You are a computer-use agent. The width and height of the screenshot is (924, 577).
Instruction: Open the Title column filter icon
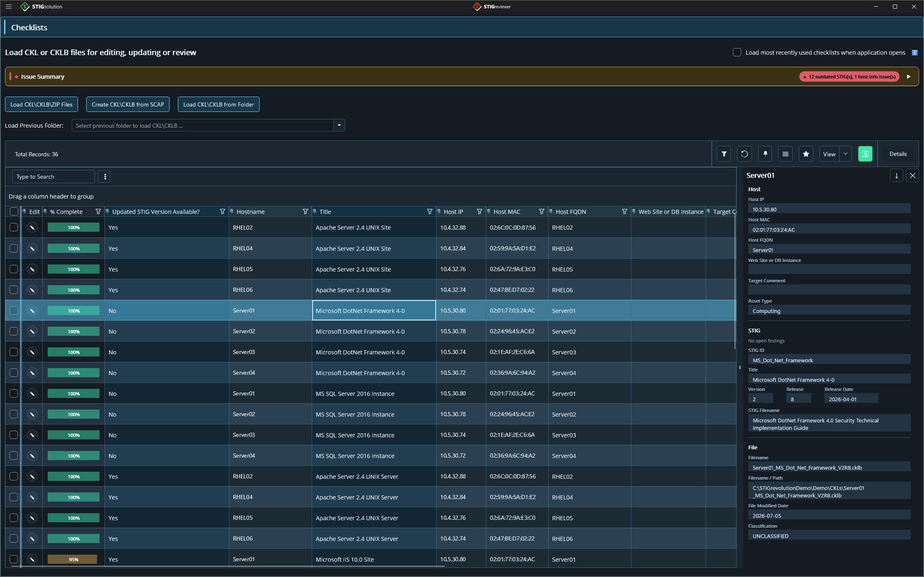(x=430, y=211)
